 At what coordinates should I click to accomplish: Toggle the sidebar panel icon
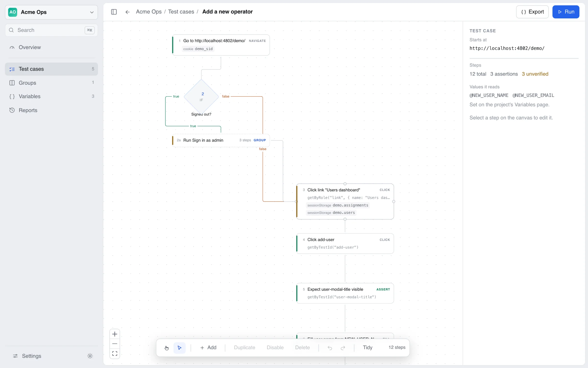114,12
